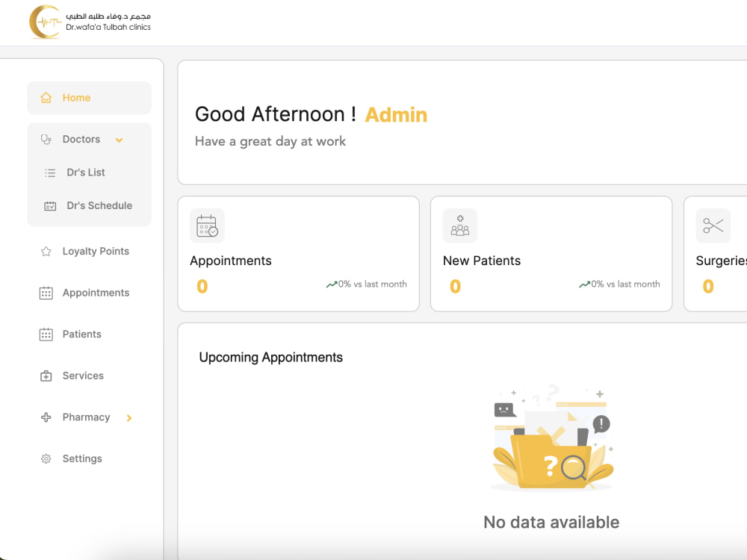Click the Appointments trend arrow icon

[x=332, y=284]
